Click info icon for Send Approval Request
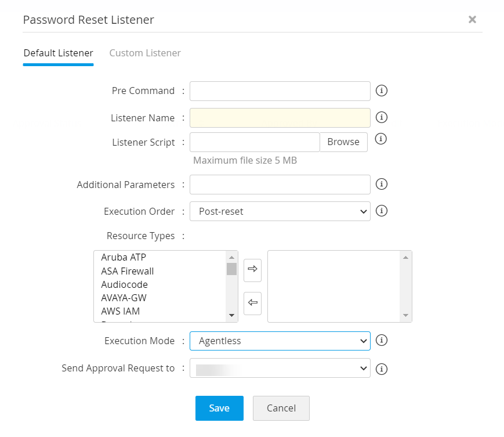The width and height of the screenshot is (504, 437). coord(382,368)
